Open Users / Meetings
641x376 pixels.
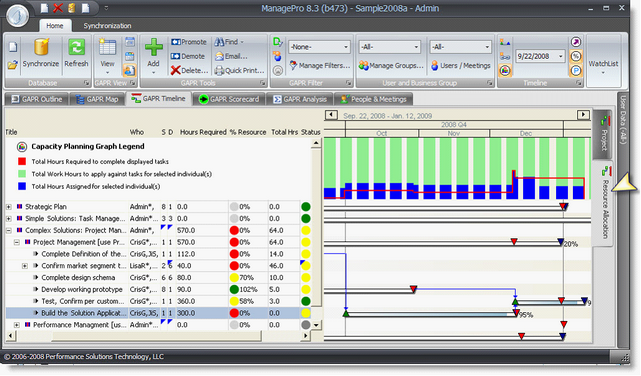click(461, 65)
